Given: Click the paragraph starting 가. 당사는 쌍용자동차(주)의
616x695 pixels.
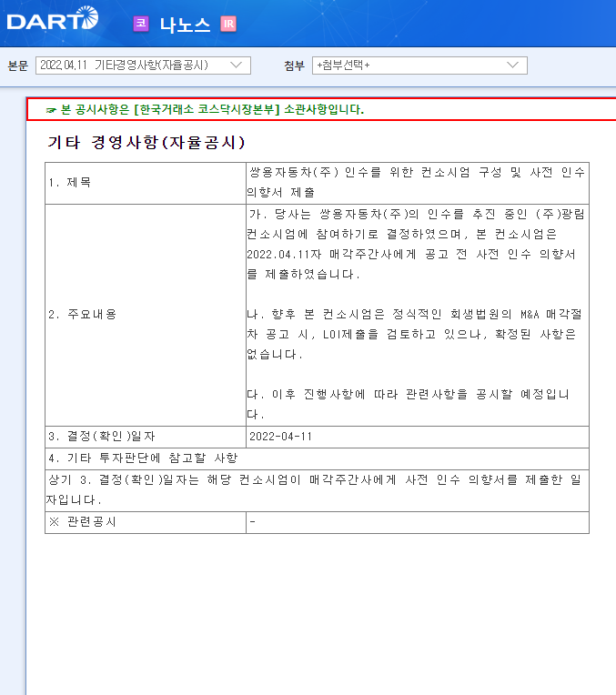Looking at the screenshot, I should [x=416, y=244].
